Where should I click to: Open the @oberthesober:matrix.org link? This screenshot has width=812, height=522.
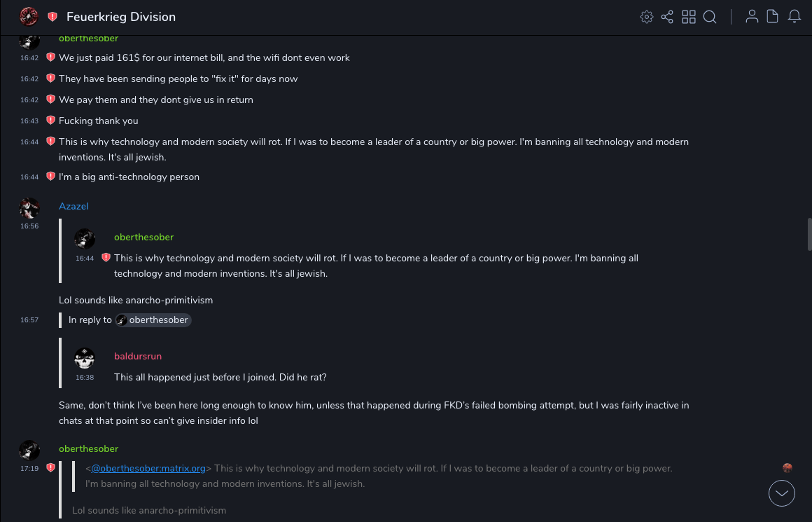pyautogui.click(x=148, y=468)
